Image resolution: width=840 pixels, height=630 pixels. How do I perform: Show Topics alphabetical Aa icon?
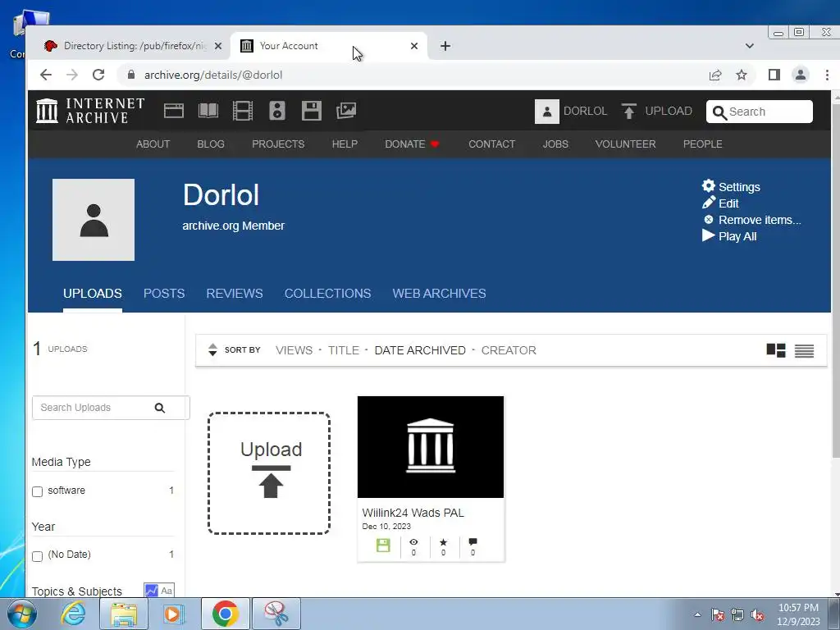pos(167,591)
